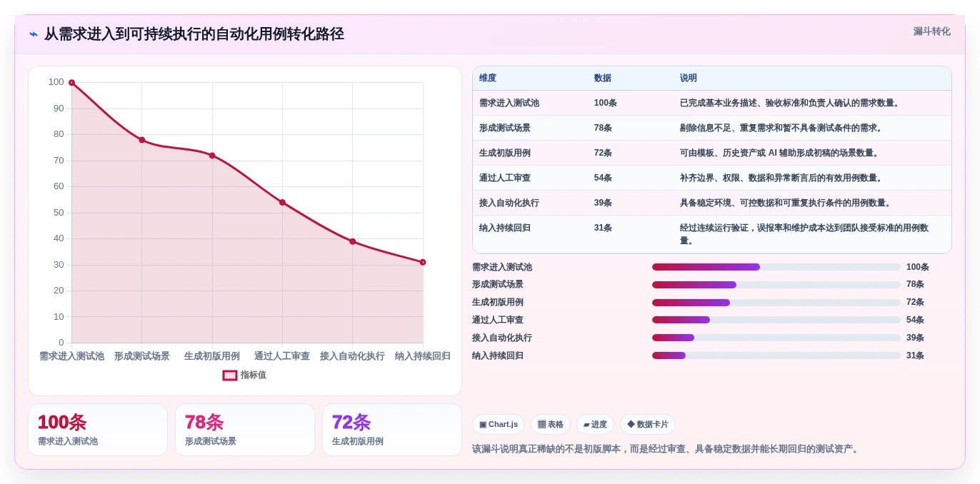Click the 需求进入测试池 progress bar
Image resolution: width=980 pixels, height=484 pixels.
(x=776, y=267)
